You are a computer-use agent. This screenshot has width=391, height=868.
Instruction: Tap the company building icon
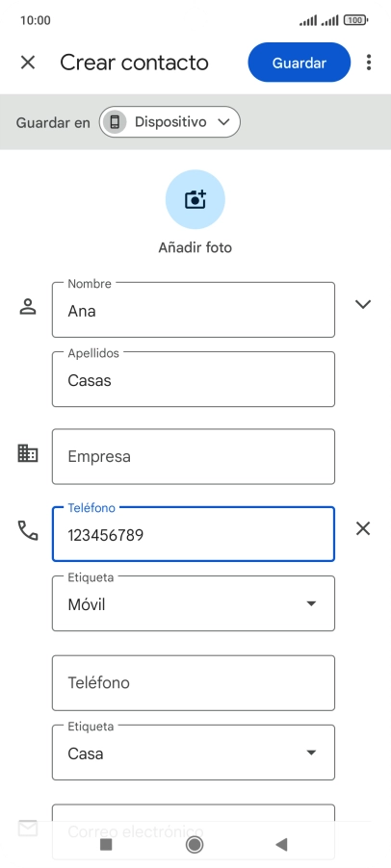coord(28,453)
